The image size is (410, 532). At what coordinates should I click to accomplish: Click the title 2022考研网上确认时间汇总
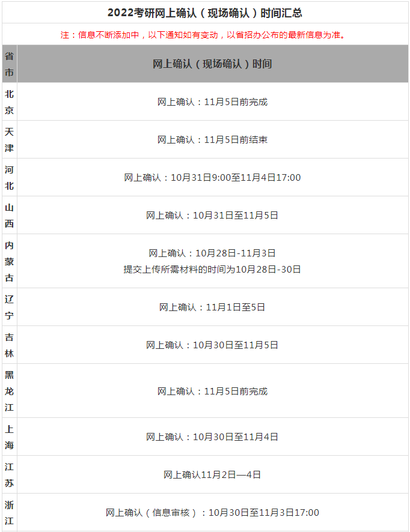[205, 13]
